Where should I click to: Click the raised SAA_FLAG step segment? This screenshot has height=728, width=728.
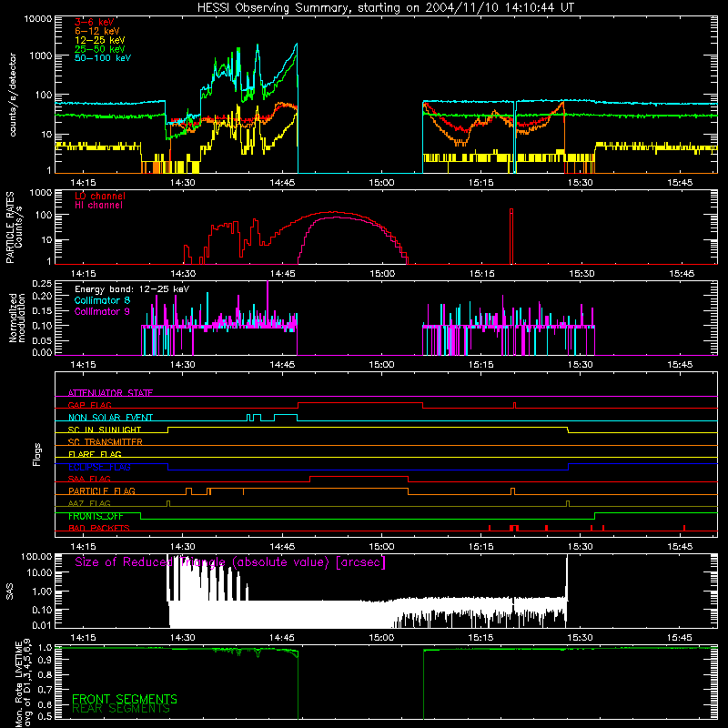click(x=359, y=477)
